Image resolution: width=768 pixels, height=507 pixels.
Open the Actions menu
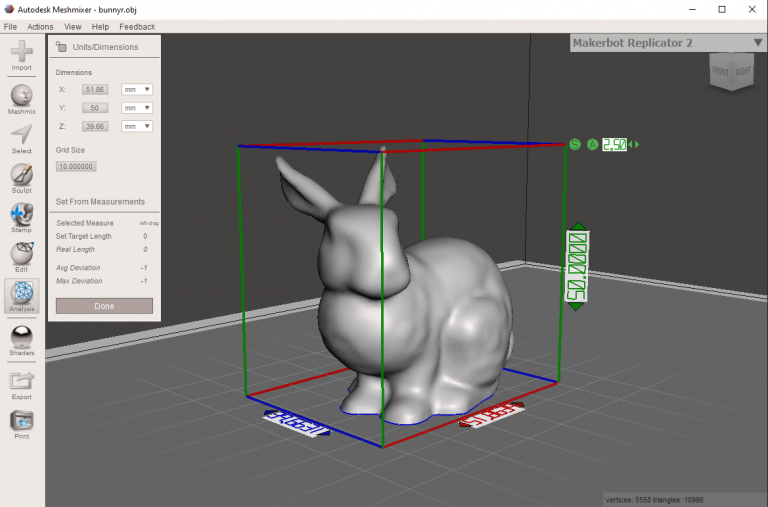40,26
